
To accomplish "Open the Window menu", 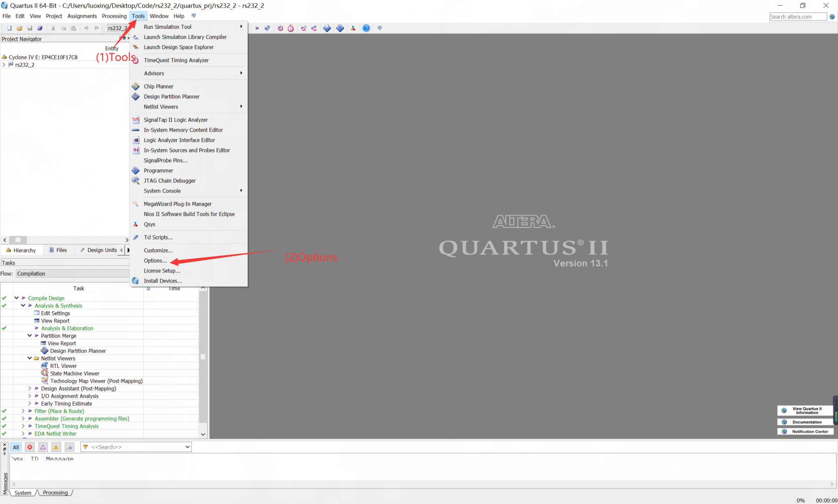I will point(159,16).
